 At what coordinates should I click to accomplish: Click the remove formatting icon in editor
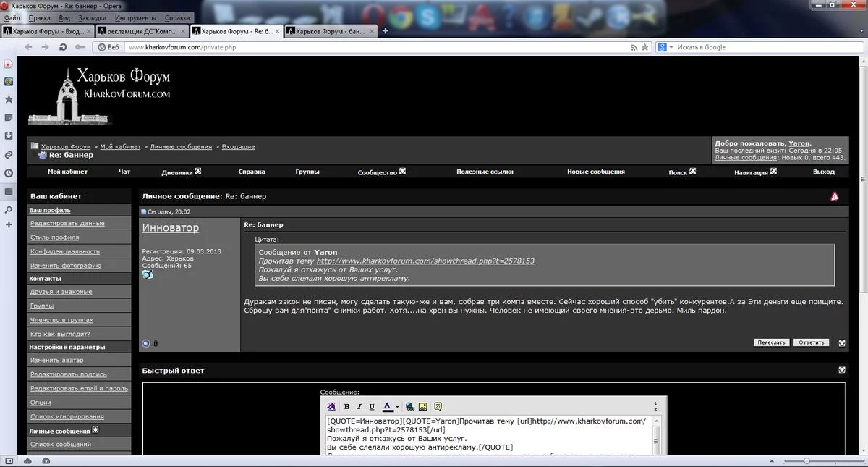pyautogui.click(x=332, y=407)
